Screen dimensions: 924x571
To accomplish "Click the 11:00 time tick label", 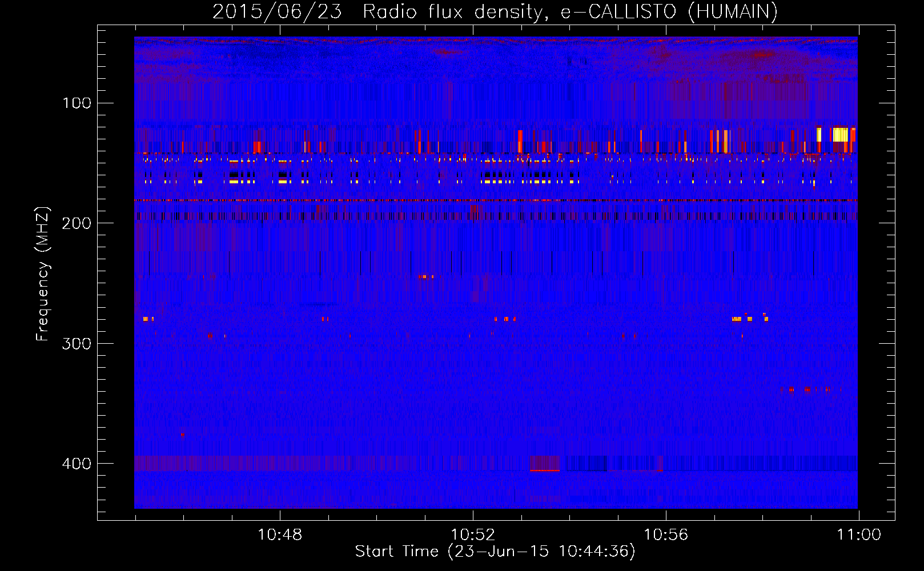I will 859,535.
